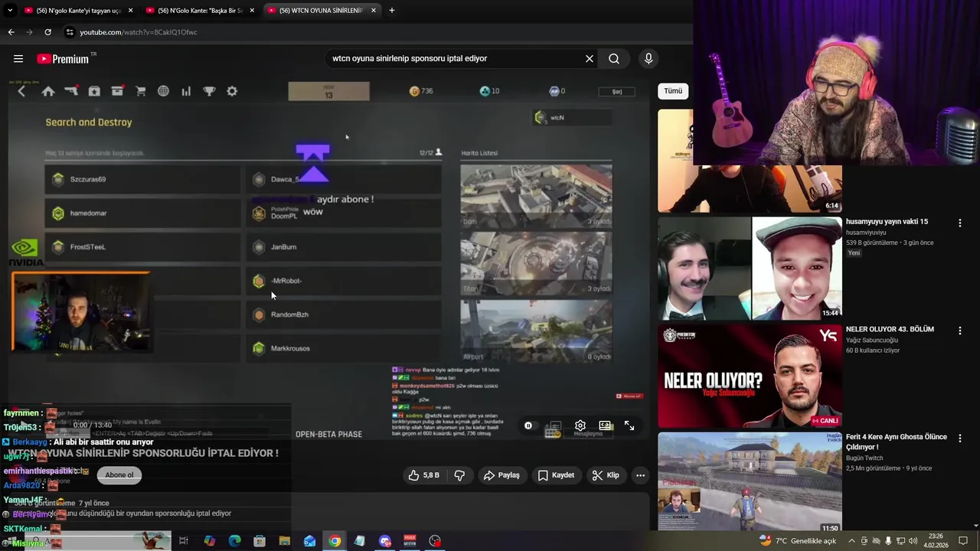Viewport: 980px width, 551px height.
Task: Open the YouTube guide hamburger menu
Action: (x=18, y=59)
